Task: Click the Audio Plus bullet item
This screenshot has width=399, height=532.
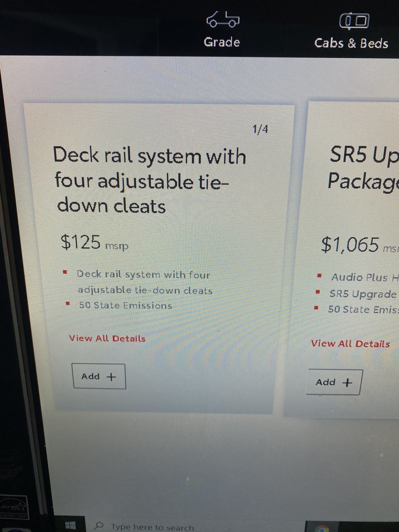Action: pyautogui.click(x=365, y=277)
